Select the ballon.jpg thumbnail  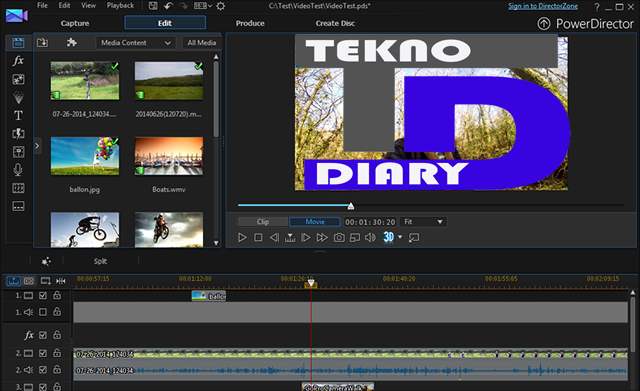[x=85, y=156]
